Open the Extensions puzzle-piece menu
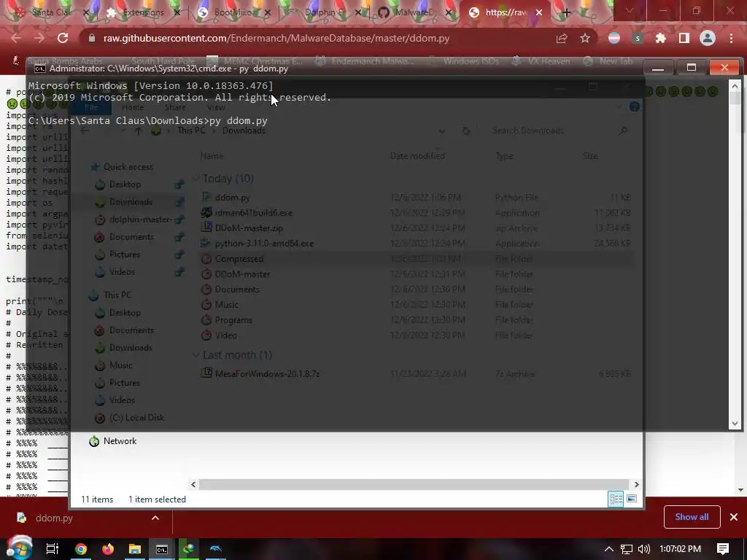747x560 pixels. tap(661, 38)
